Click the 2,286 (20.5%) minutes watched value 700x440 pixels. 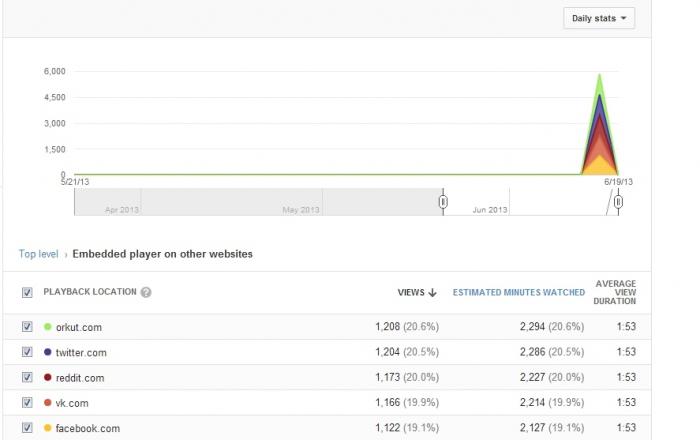[x=552, y=352]
